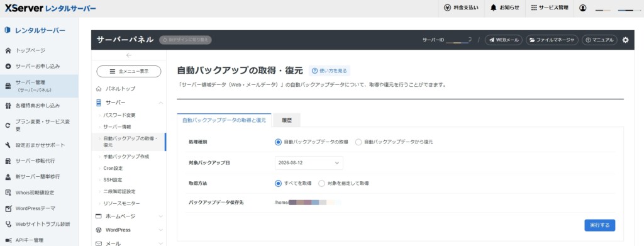Click APIキー管理 key icon
The height and width of the screenshot is (246, 644).
8,240
